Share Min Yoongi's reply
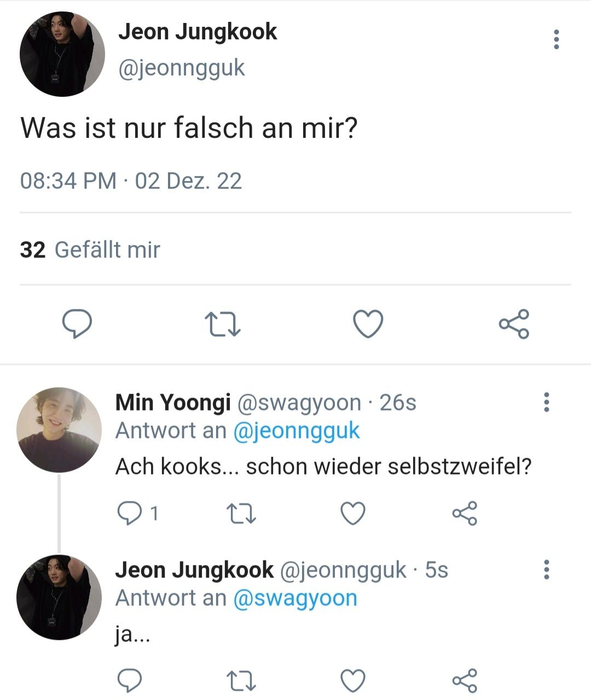 (x=465, y=513)
